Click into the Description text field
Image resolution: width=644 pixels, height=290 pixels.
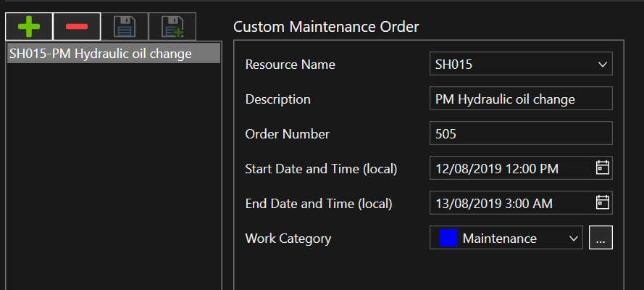[521, 99]
